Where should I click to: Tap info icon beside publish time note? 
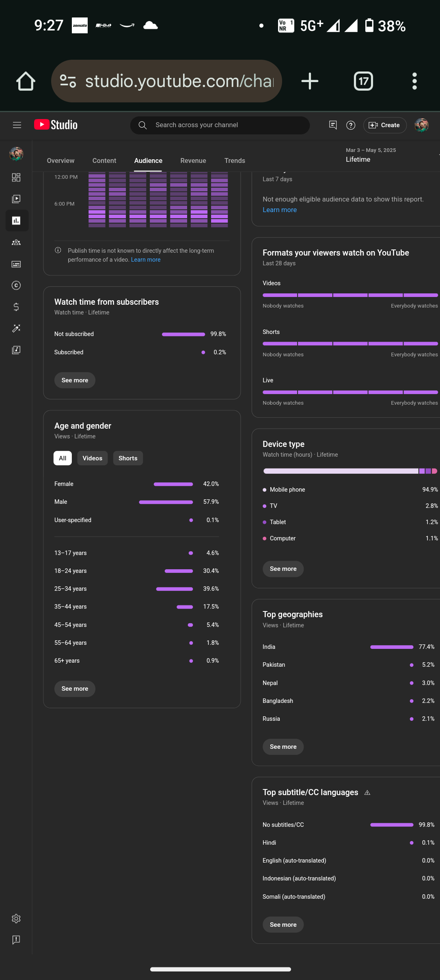point(58,250)
